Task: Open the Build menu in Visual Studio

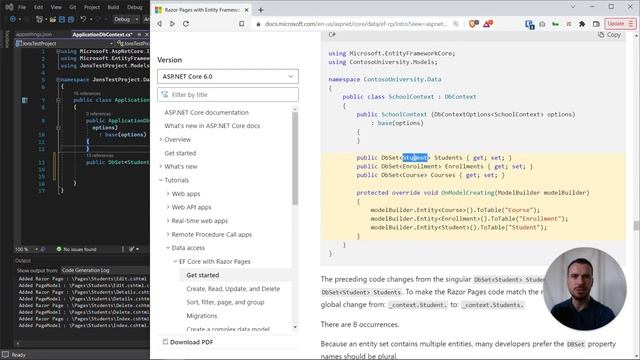Action: pos(113,7)
